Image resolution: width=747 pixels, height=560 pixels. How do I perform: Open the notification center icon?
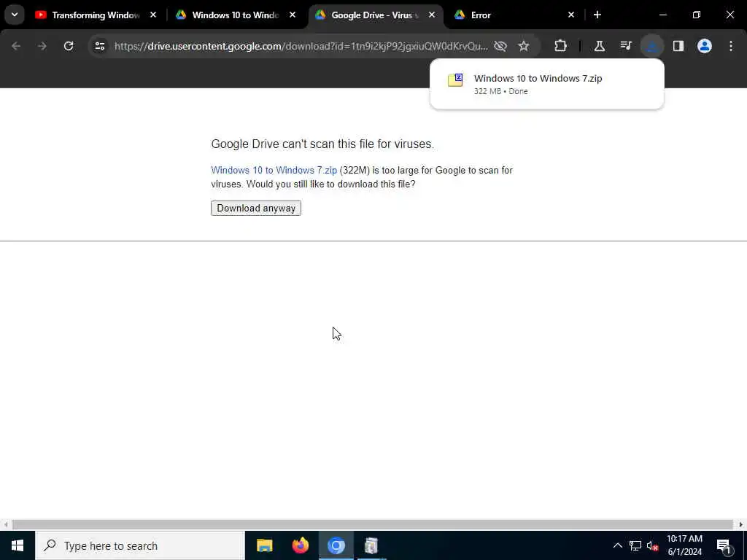pos(723,545)
